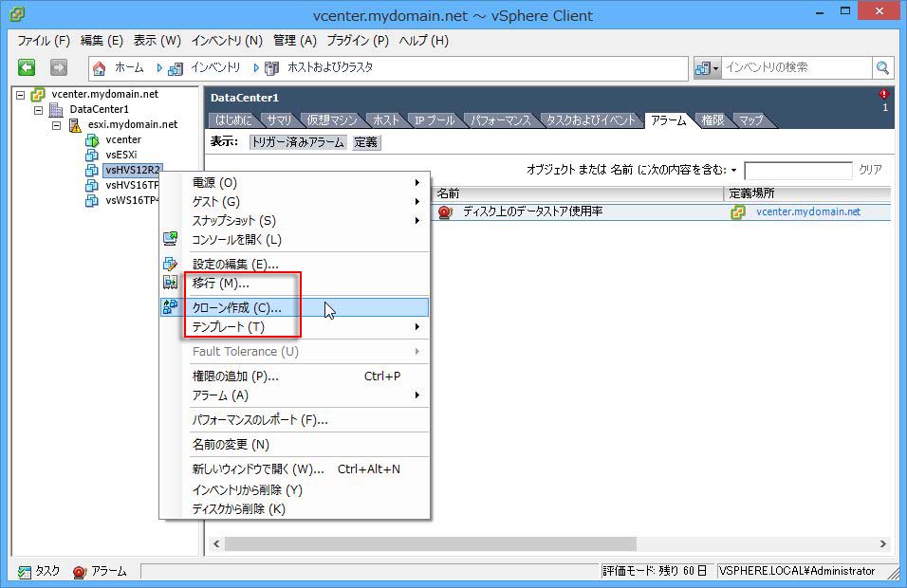Click the vsHVS12R2 VM icon
The width and height of the screenshot is (907, 588).
coord(92,170)
